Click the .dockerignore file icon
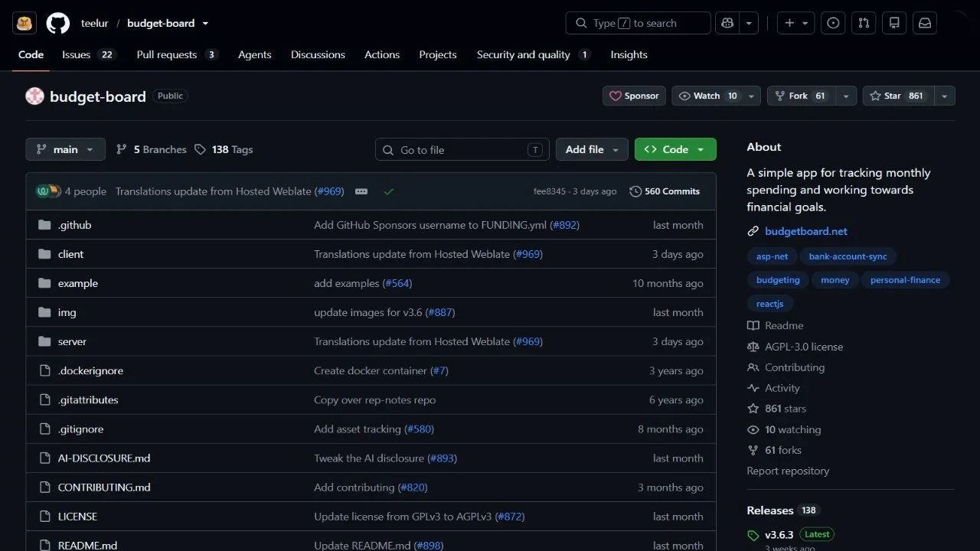Screen dimensions: 980x551 click(x=44, y=370)
